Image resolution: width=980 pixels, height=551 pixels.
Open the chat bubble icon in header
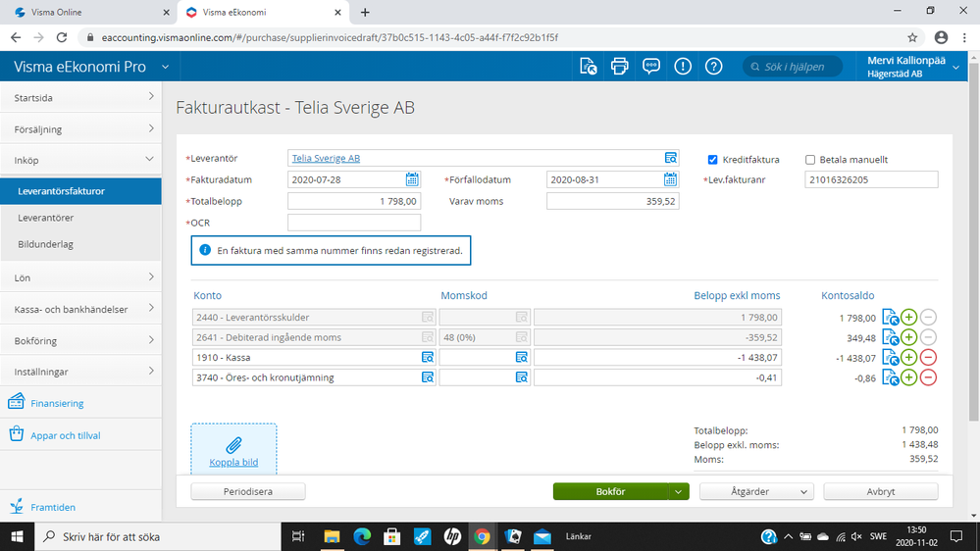pyautogui.click(x=651, y=67)
